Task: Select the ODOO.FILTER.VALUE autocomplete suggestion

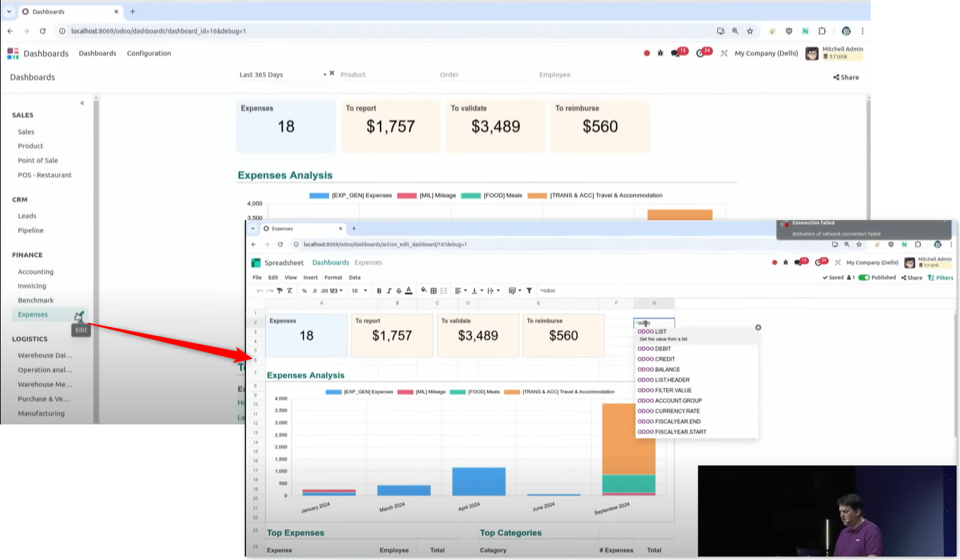Action: pyautogui.click(x=696, y=390)
